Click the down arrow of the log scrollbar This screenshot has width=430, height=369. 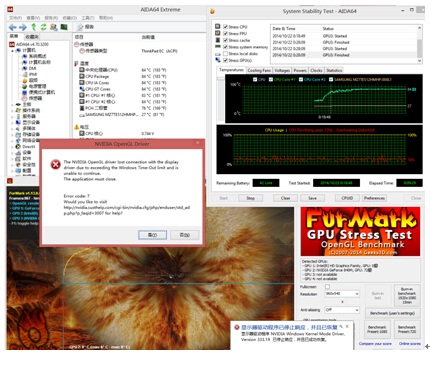tap(419, 61)
